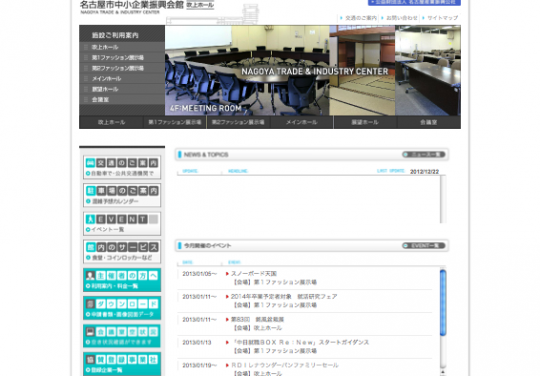Switch to 展望ホール tab in horizontal nav bar
This screenshot has width=540, height=376.
365,122
